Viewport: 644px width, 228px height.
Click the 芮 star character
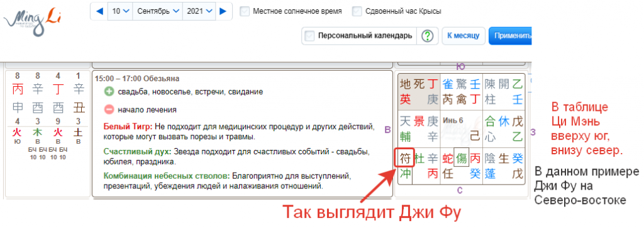click(x=448, y=99)
